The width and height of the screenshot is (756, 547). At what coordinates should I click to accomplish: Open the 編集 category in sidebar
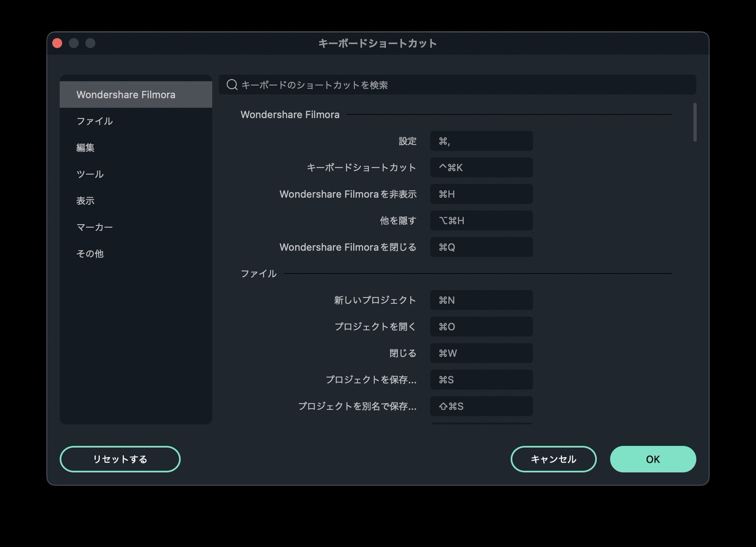[136, 148]
